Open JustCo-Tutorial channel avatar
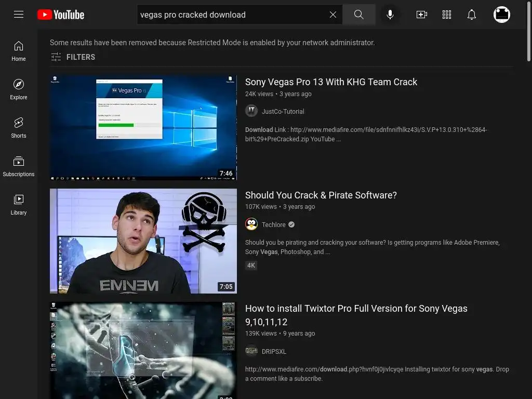This screenshot has height=399, width=532. tap(251, 111)
